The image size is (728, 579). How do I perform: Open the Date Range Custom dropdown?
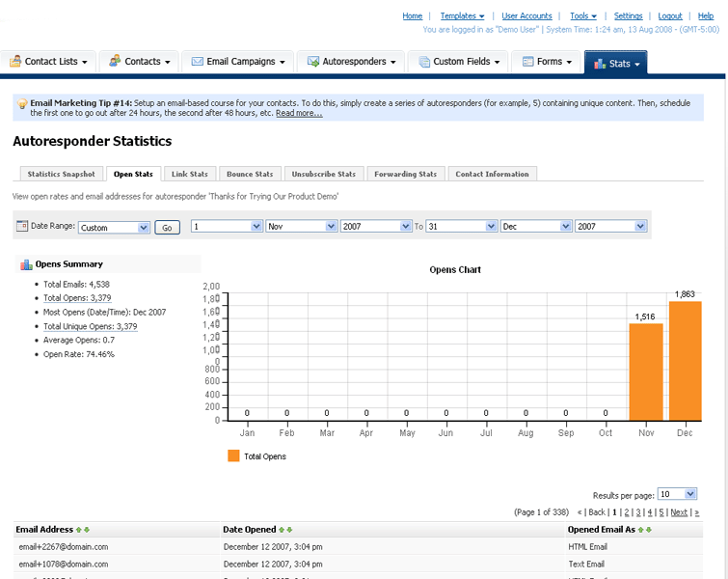pyautogui.click(x=114, y=227)
